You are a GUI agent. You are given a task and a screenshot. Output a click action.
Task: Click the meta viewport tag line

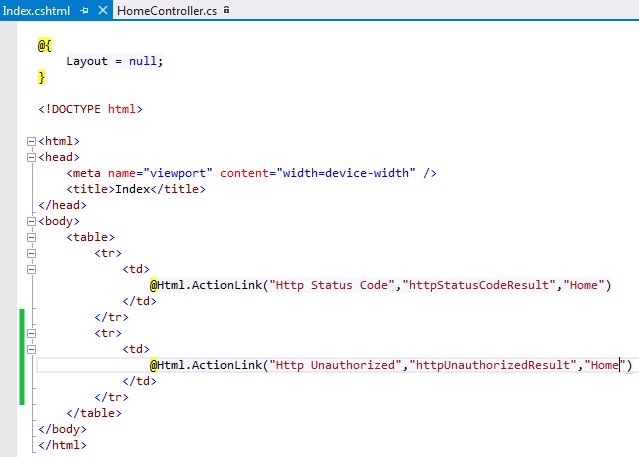pyautogui.click(x=251, y=173)
